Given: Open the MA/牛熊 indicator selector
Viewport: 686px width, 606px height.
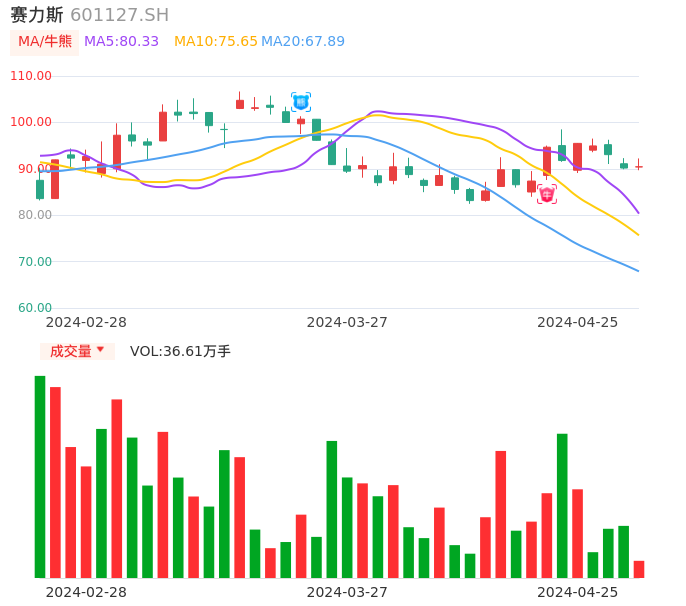Looking at the screenshot, I should click(x=45, y=42).
